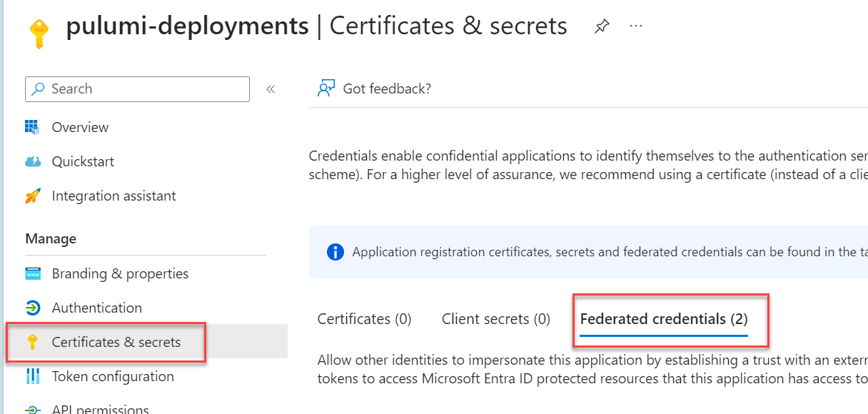Click the Manage section heading
This screenshot has width=868, height=414.
click(x=51, y=238)
